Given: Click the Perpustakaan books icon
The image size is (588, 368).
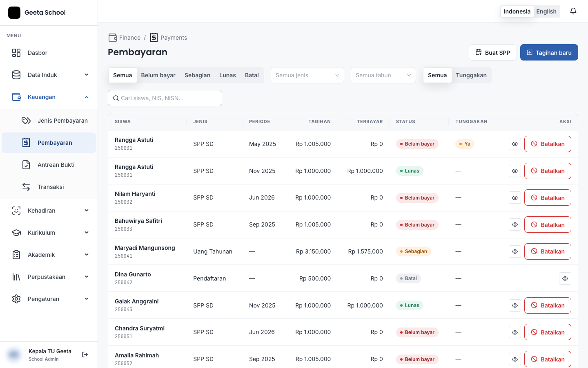Looking at the screenshot, I should pos(16,277).
